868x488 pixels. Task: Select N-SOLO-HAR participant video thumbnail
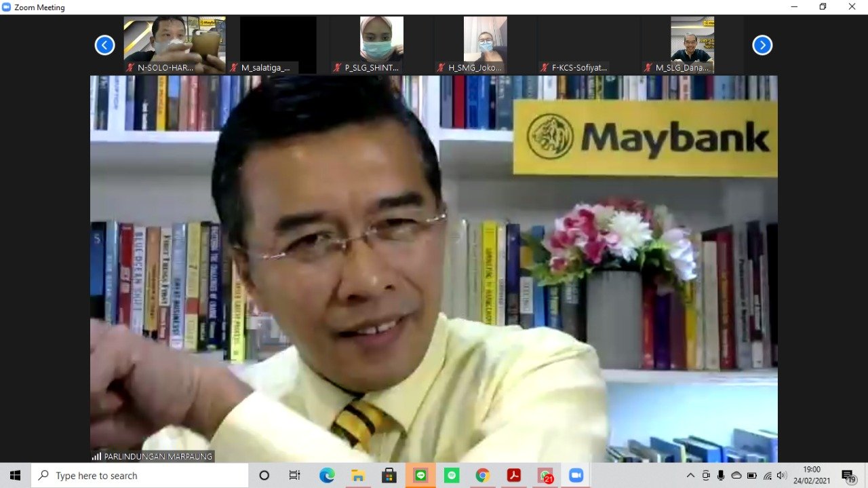175,45
